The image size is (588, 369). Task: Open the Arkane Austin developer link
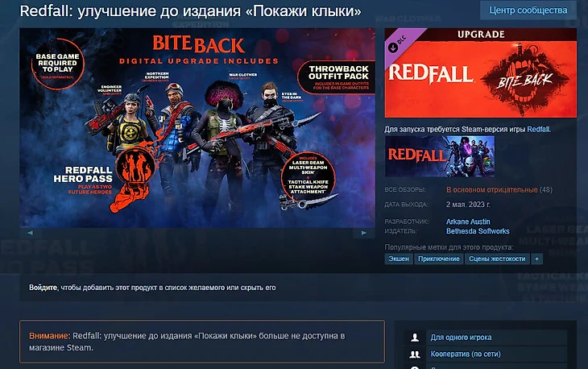468,222
